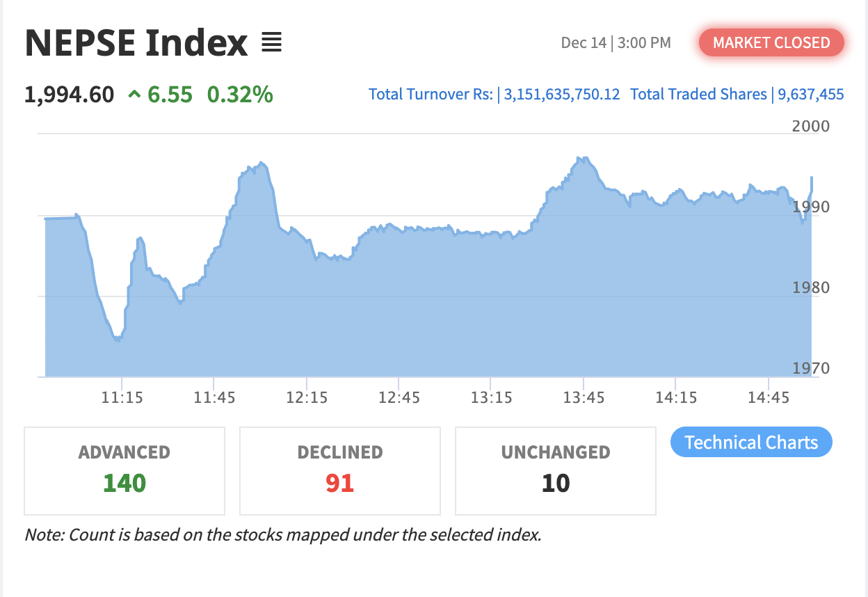The height and width of the screenshot is (597, 868).
Task: Click the 0.32% percentage change
Action: [x=240, y=94]
